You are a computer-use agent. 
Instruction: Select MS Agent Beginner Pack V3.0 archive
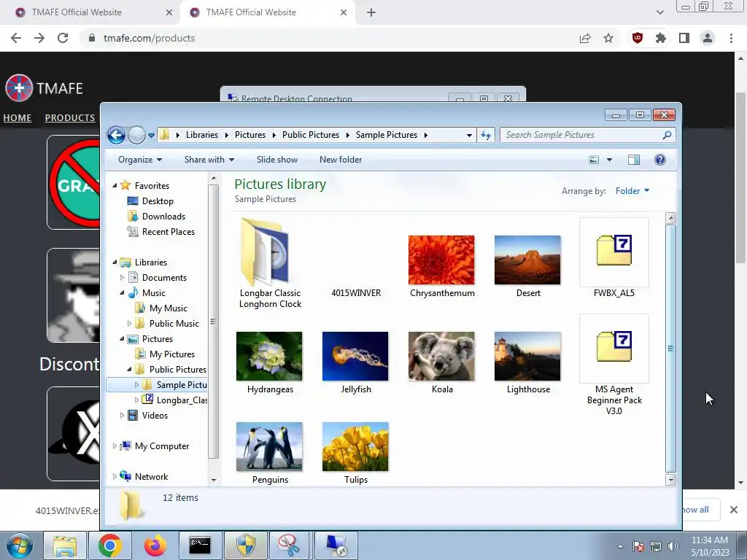tap(614, 365)
